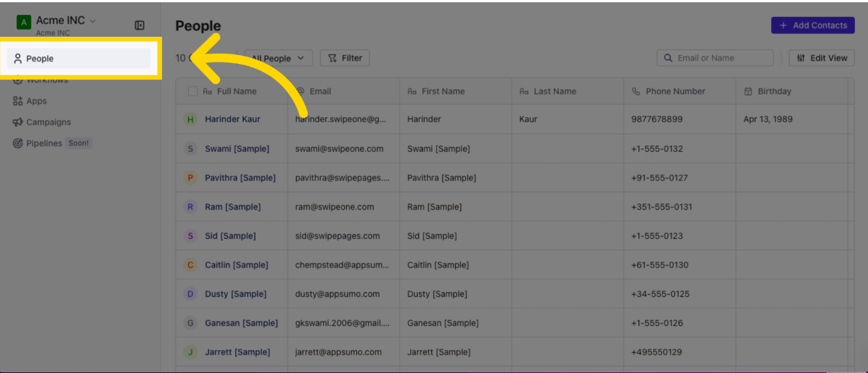Click the Harinder Kaur avatar icon
This screenshot has width=868, height=373.
(190, 119)
